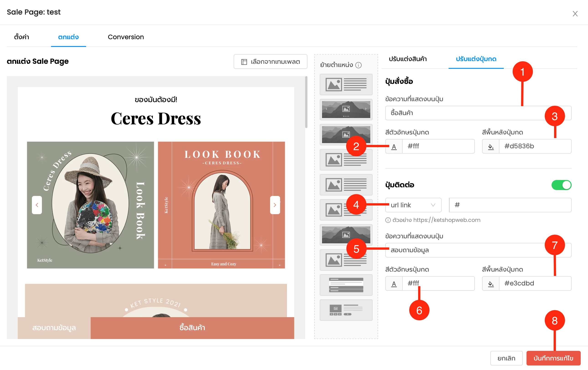
Task: Click the ตัวอย่าง https://ketshopweb.com hint text
Action: point(436,220)
